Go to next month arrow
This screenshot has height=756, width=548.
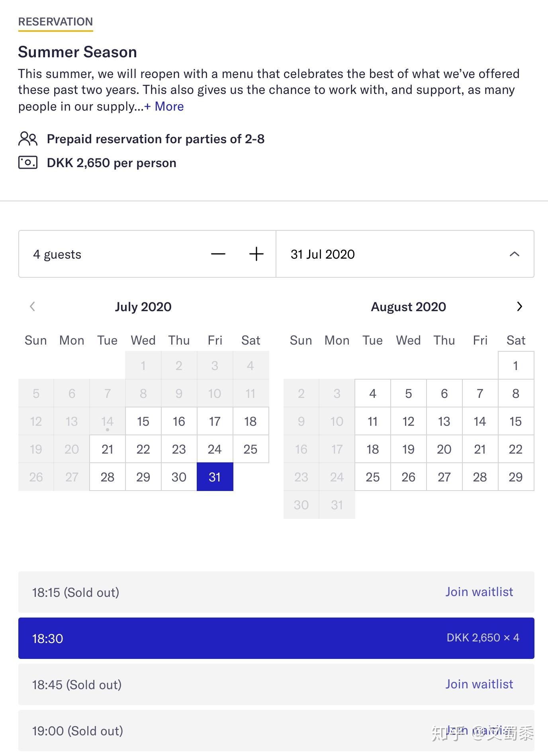pos(519,306)
